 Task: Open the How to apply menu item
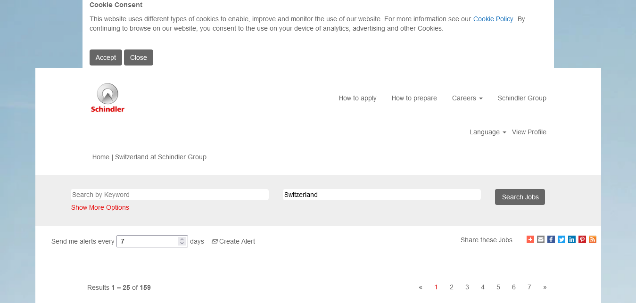[x=357, y=98]
